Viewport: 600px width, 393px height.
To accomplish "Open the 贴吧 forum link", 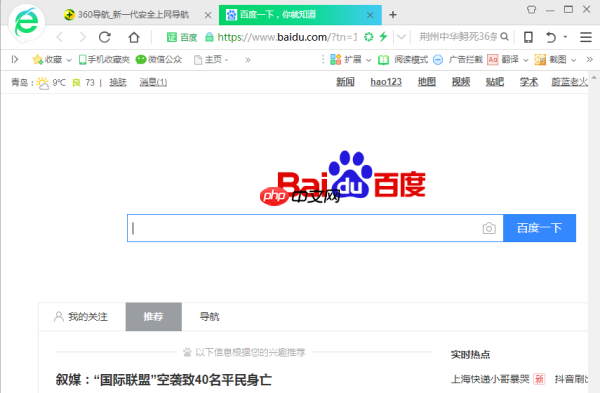I will (x=495, y=82).
